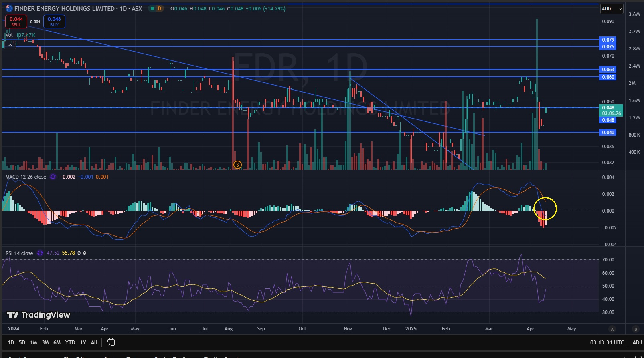Viewport: 644px width, 358px height.
Task: Click the RSI moving average value 55.78
Action: [x=68, y=253]
